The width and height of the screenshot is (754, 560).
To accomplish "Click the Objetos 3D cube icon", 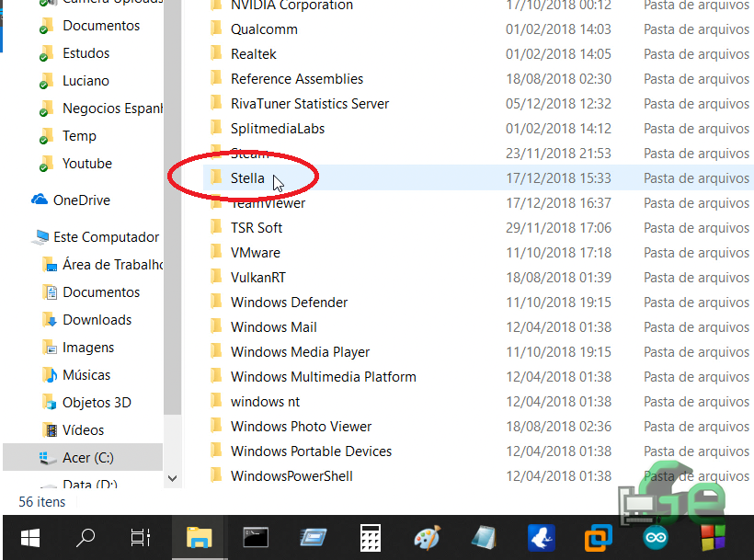I will (x=50, y=403).
